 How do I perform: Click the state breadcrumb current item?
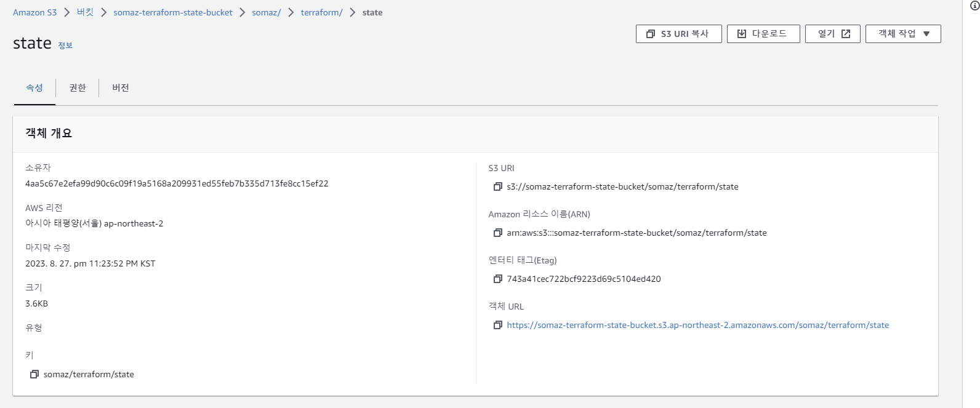(x=372, y=12)
